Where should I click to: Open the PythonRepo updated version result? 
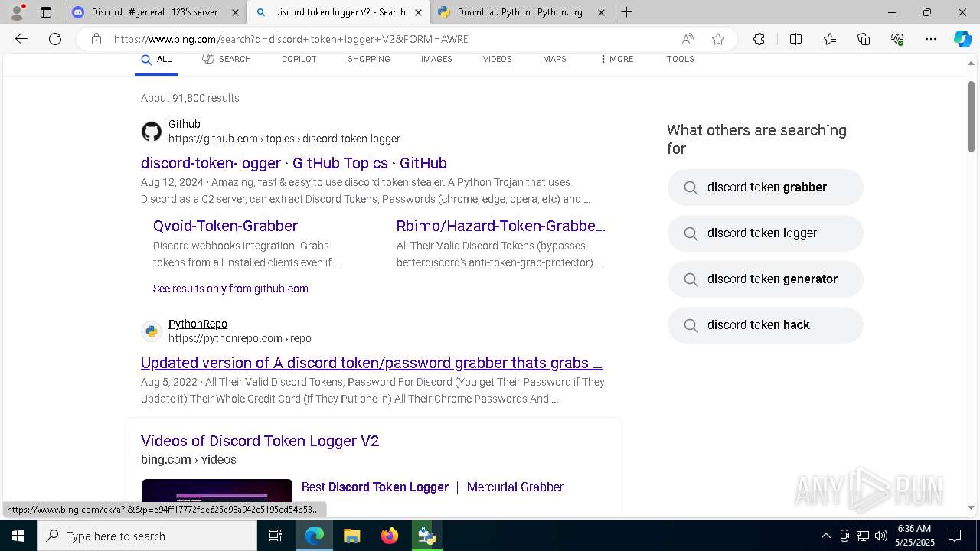(371, 363)
